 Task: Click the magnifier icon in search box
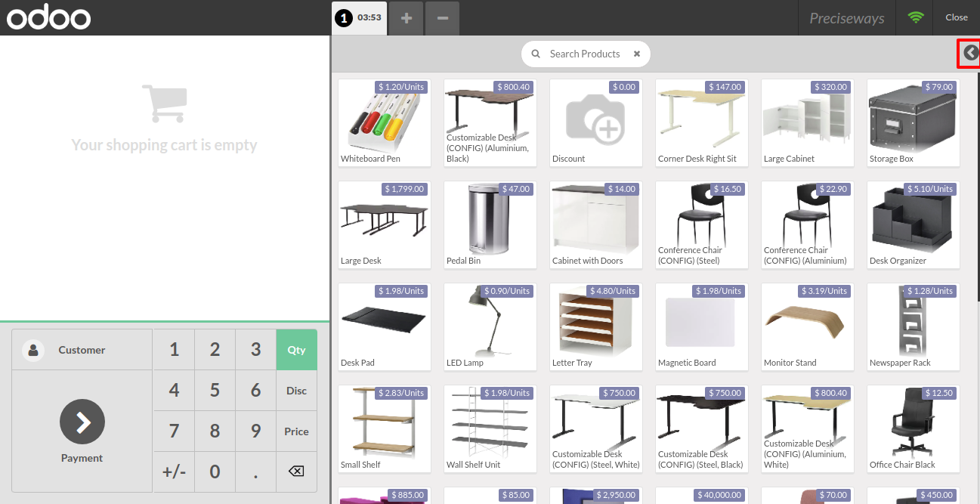[x=536, y=54]
